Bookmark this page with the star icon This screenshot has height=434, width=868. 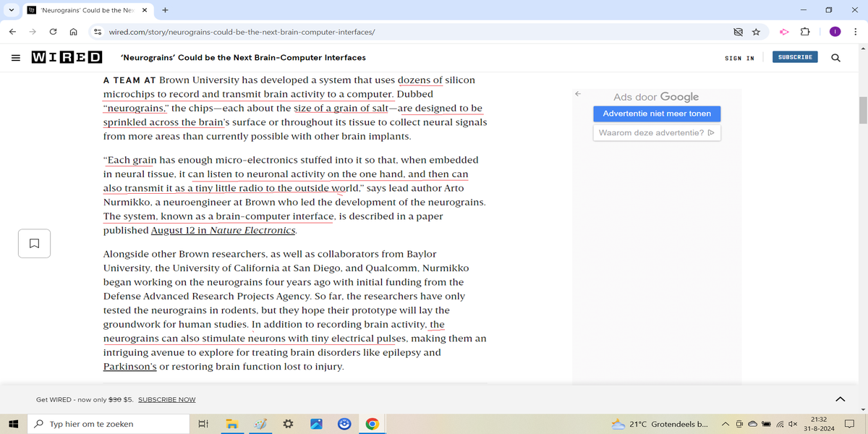click(x=756, y=32)
